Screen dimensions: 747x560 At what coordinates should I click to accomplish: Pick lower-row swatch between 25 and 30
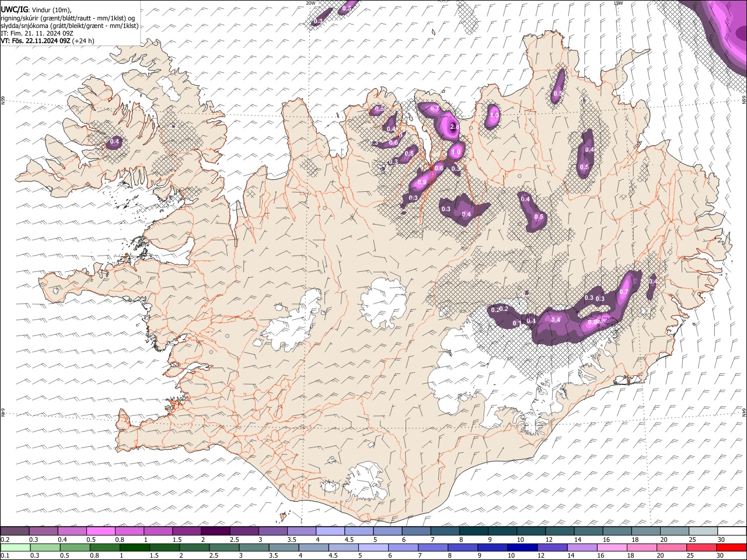tap(700, 547)
